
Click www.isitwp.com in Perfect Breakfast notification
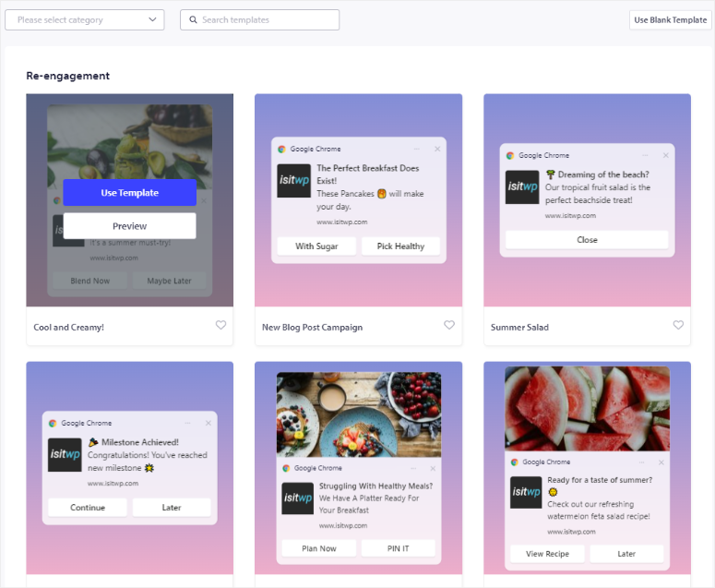point(342,222)
